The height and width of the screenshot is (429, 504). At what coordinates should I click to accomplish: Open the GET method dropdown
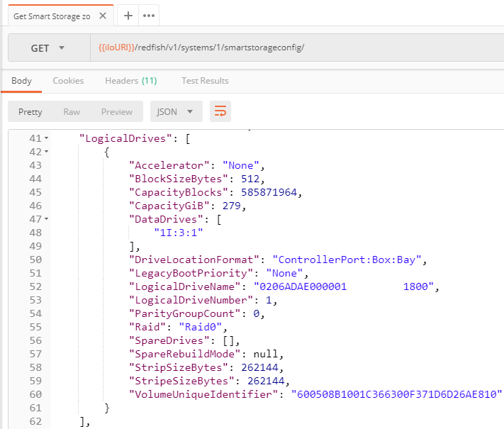pyautogui.click(x=49, y=48)
